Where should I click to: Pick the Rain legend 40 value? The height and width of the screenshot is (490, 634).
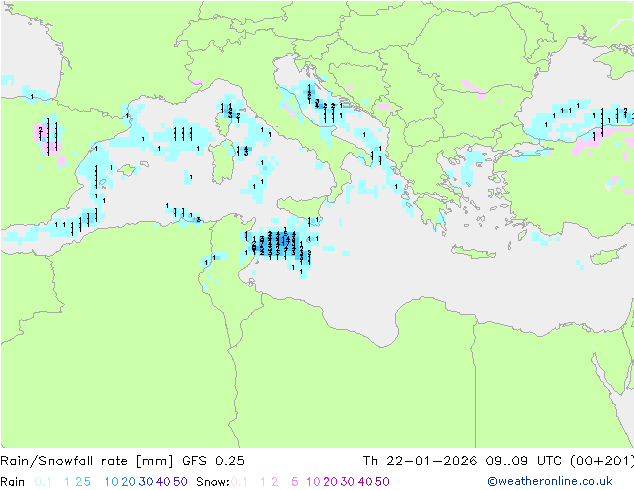(x=163, y=482)
